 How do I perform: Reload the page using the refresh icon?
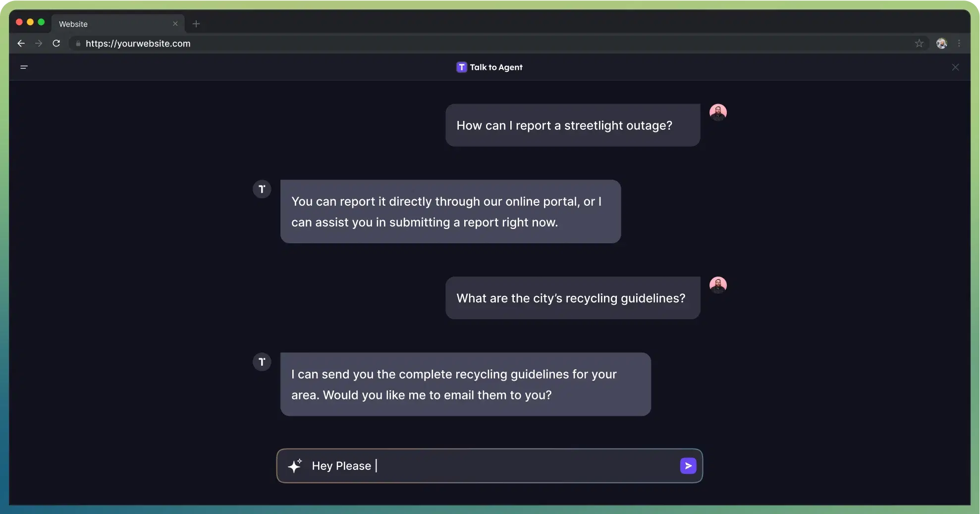pyautogui.click(x=56, y=44)
